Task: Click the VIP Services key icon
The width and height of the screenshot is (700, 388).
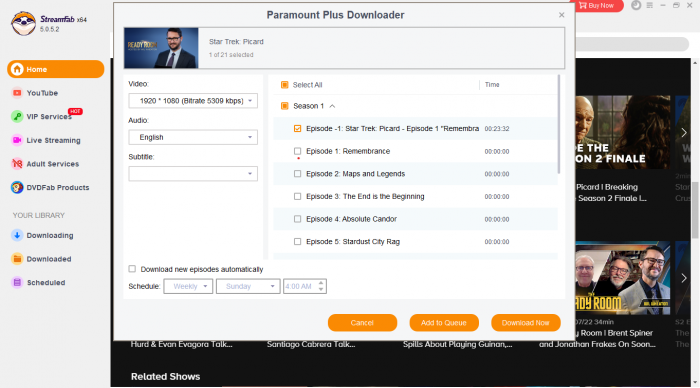Action: (17, 117)
